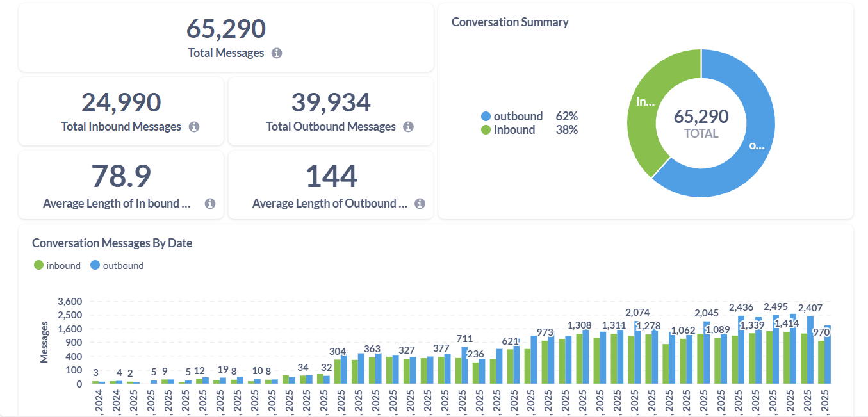This screenshot has width=868, height=417.
Task: Click the 62% outbound percentage
Action: click(567, 116)
